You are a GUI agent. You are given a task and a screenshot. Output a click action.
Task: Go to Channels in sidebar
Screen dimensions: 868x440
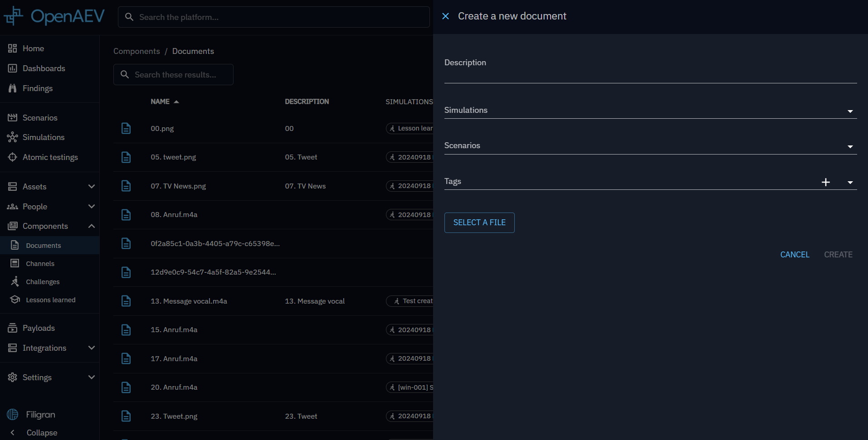click(x=40, y=264)
